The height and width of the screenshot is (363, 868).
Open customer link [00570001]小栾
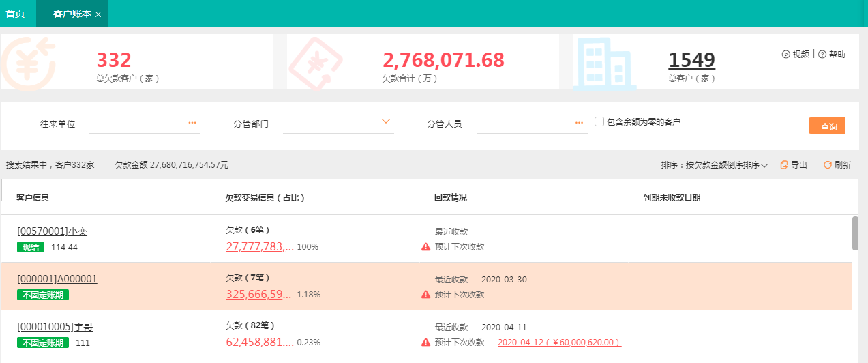pos(53,231)
